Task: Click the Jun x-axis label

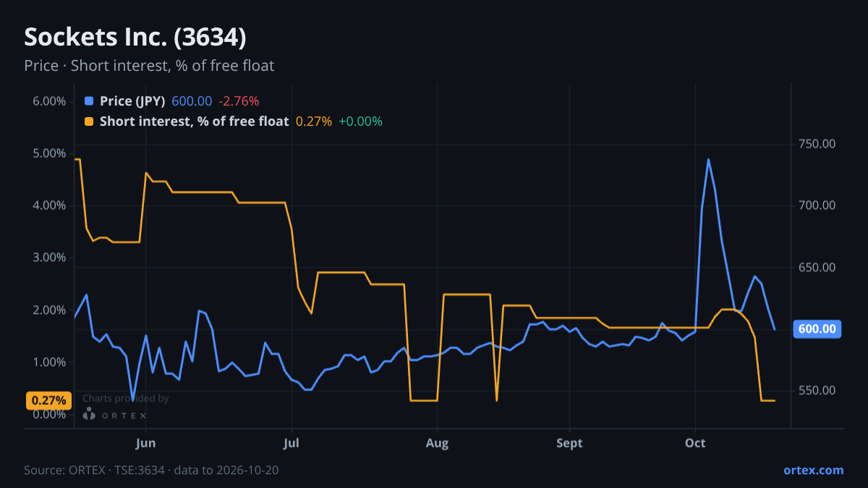Action: 146,442
